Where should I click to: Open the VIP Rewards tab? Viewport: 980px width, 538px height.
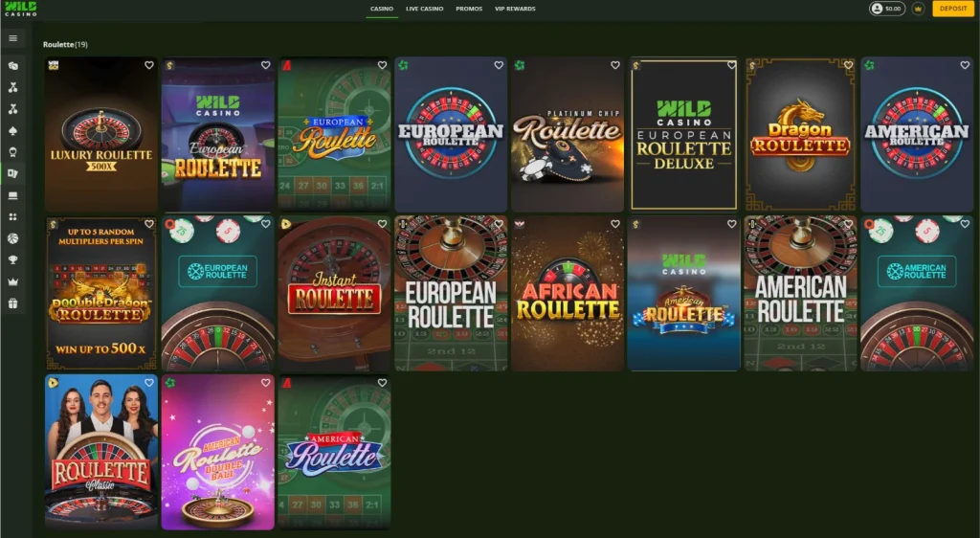click(x=515, y=9)
